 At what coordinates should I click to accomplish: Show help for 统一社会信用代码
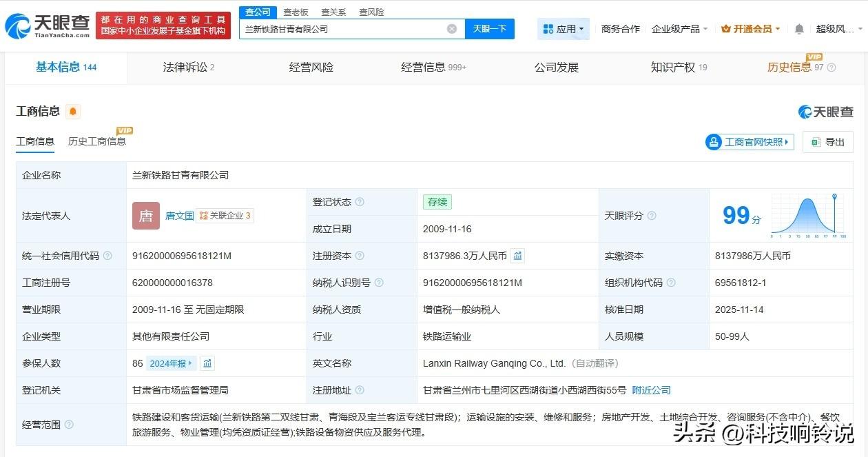tap(107, 256)
